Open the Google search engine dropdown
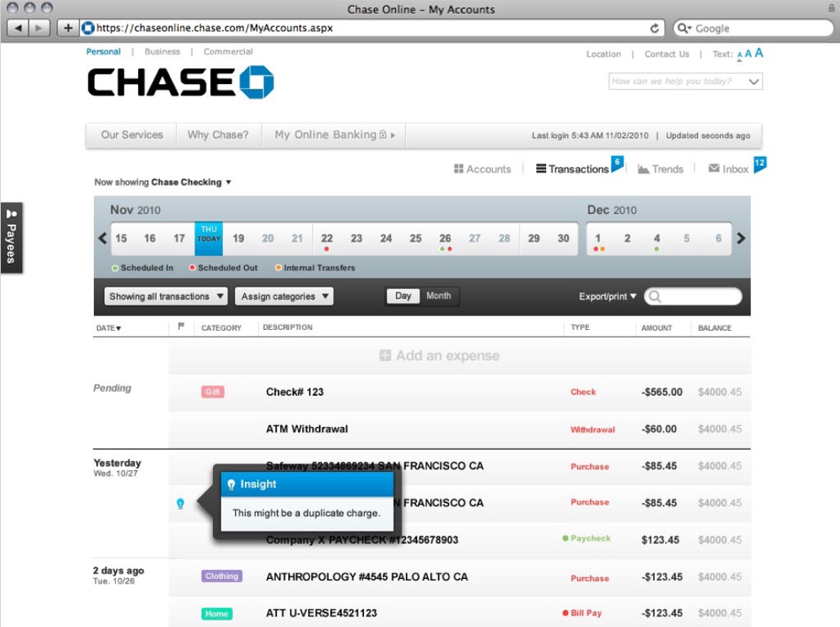 point(684,29)
